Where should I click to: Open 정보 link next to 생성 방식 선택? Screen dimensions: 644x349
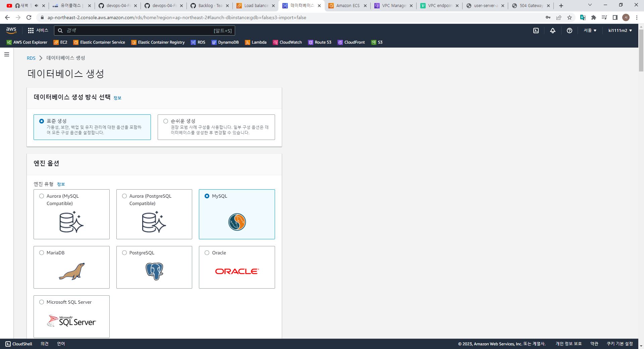coord(117,98)
